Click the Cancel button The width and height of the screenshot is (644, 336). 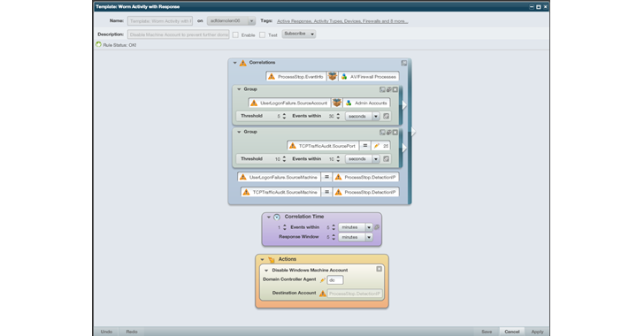tap(511, 332)
